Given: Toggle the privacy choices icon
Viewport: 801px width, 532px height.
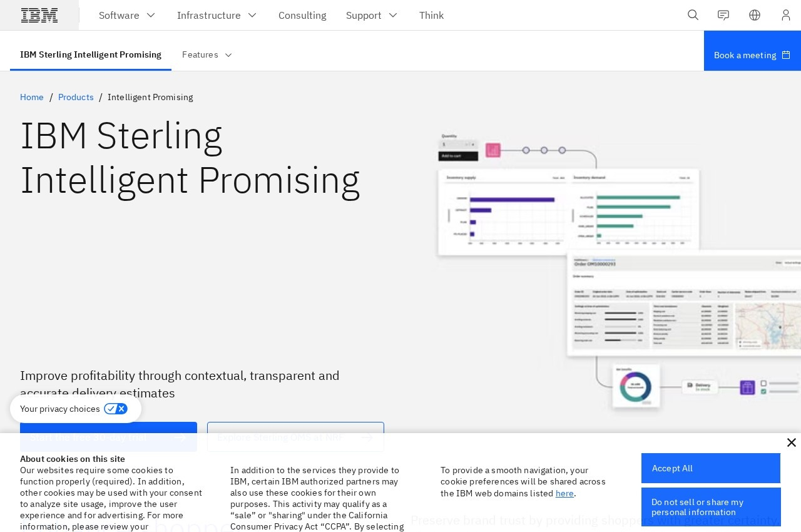Looking at the screenshot, I should (116, 409).
